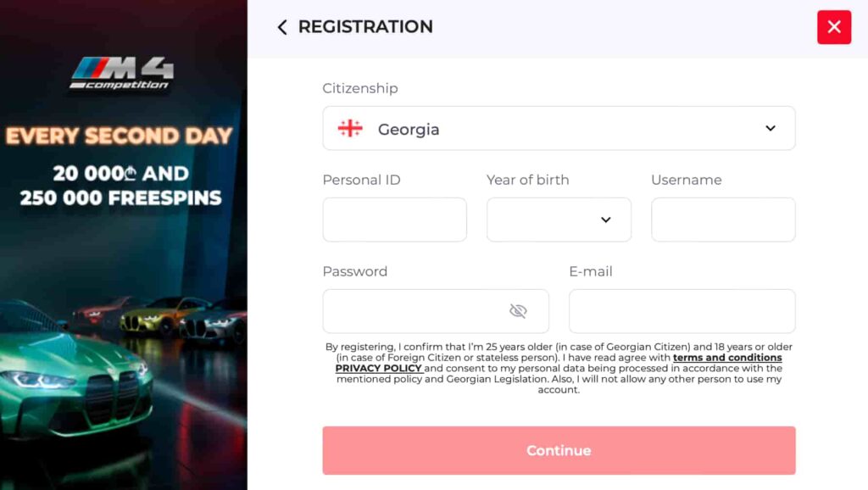Open the PRIVACY POLICY link
Screen dimensions: 868x490
(x=378, y=369)
